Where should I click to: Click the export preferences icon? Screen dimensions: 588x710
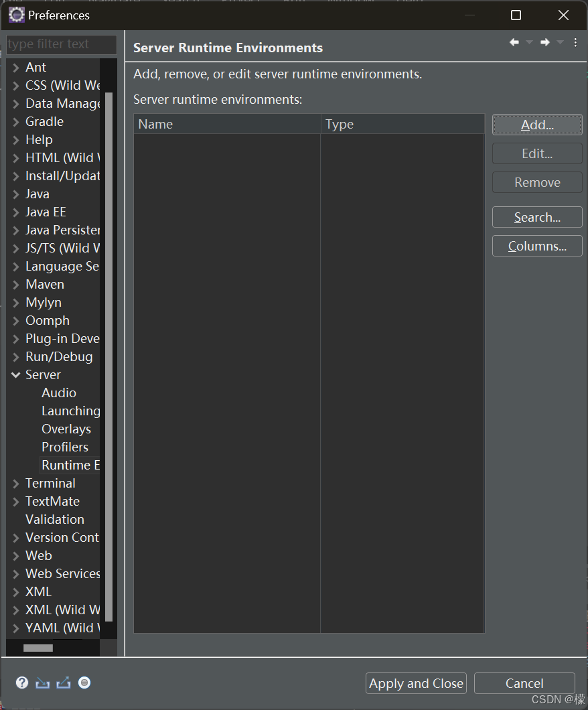click(63, 682)
